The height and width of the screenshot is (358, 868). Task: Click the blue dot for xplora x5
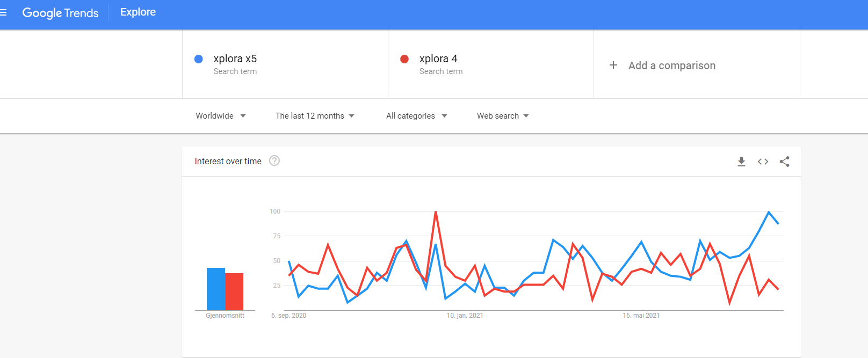[199, 59]
